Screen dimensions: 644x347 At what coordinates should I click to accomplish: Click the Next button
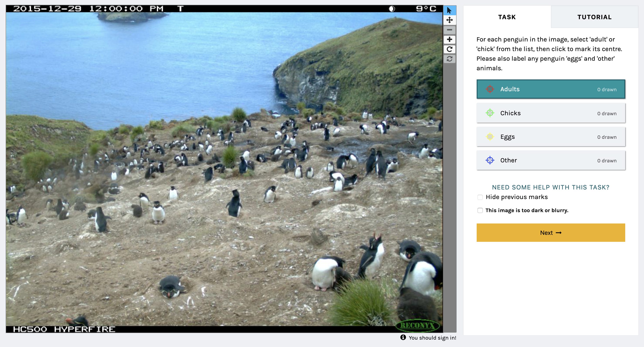(x=551, y=233)
